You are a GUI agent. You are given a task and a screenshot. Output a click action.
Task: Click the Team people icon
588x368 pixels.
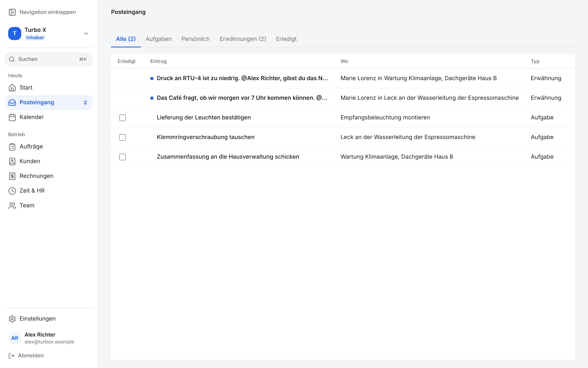(12, 205)
